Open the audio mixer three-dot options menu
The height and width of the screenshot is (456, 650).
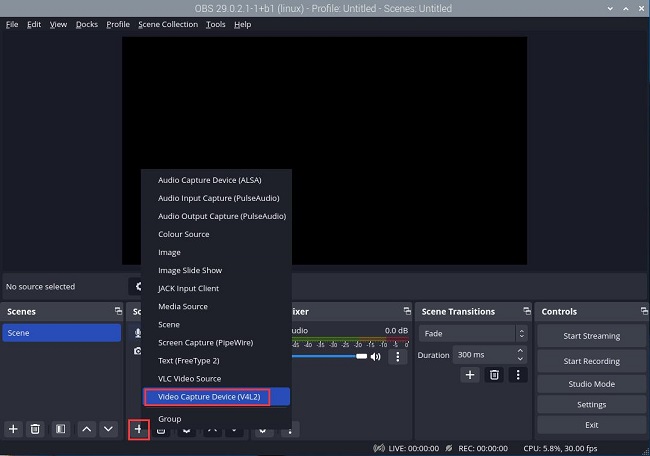[398, 357]
